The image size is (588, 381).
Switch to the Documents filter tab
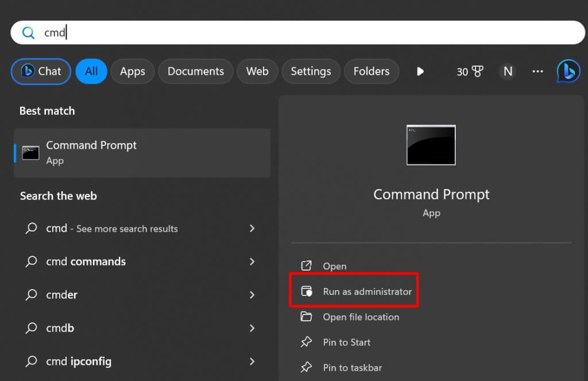coord(195,71)
